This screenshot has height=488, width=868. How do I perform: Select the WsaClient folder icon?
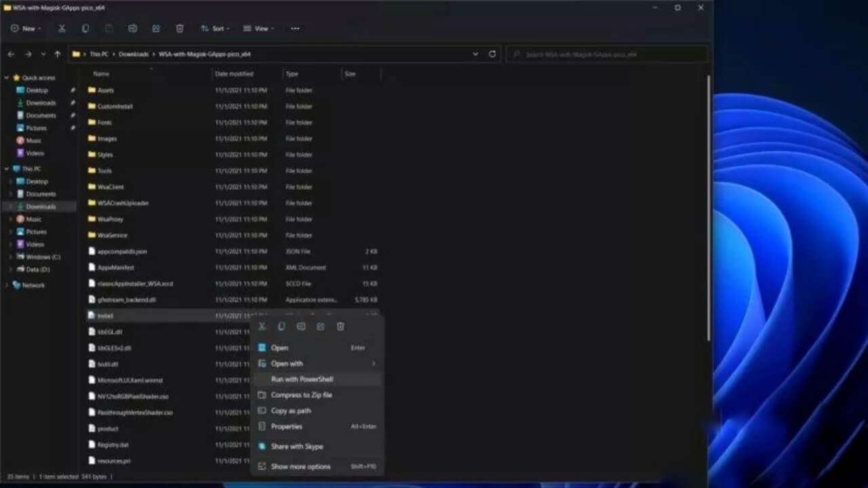click(x=92, y=187)
